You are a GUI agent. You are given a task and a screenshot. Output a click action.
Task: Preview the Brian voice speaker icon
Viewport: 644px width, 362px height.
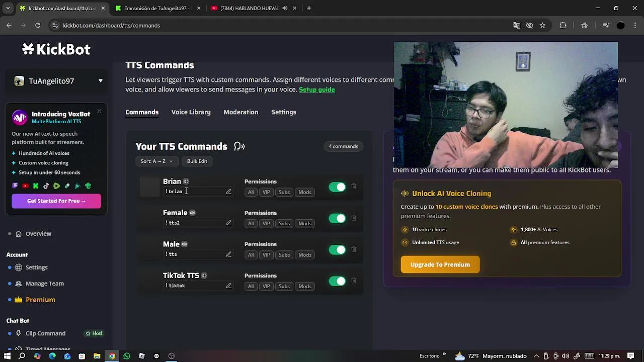(186, 182)
